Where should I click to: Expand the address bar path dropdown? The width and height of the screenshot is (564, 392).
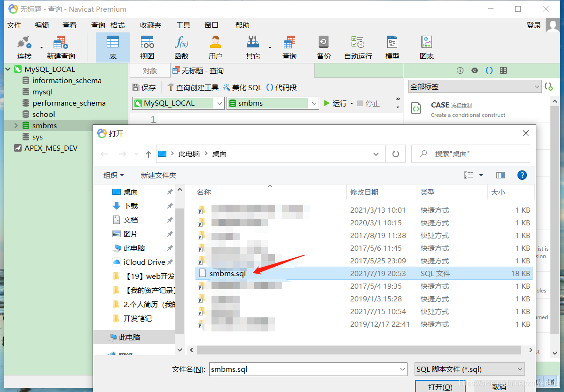376,154
